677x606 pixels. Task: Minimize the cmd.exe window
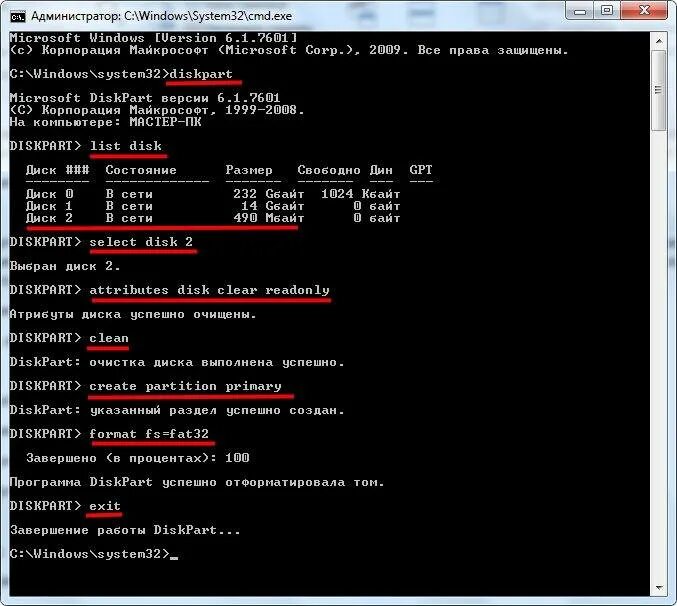pyautogui.click(x=580, y=10)
